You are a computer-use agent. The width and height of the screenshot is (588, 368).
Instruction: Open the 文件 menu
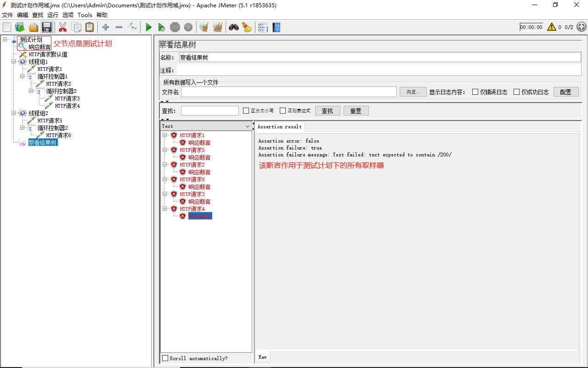point(7,15)
